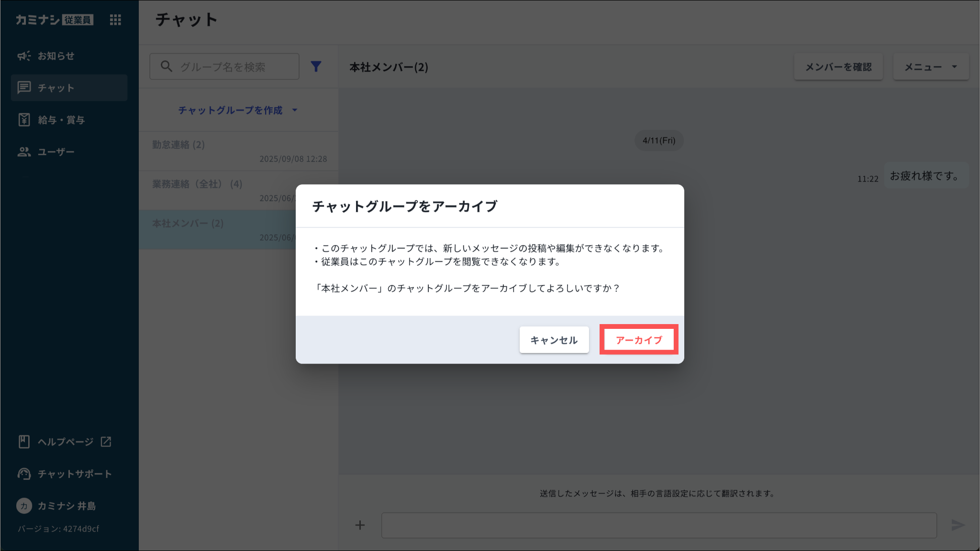Screen dimensions: 980x551
Task: Open the 給与・賞与 menu item
Action: tap(61, 120)
